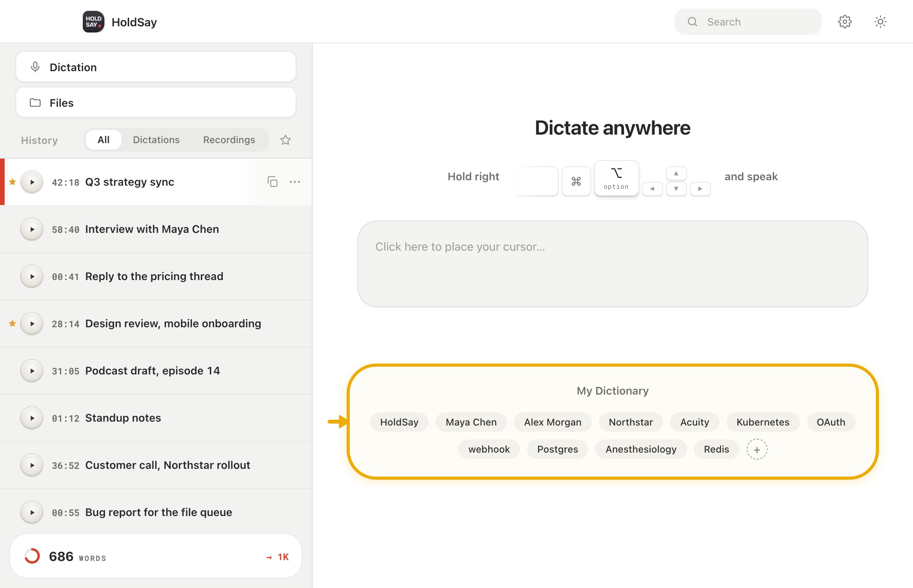Select the Postgres dictionary chip

pos(557,449)
